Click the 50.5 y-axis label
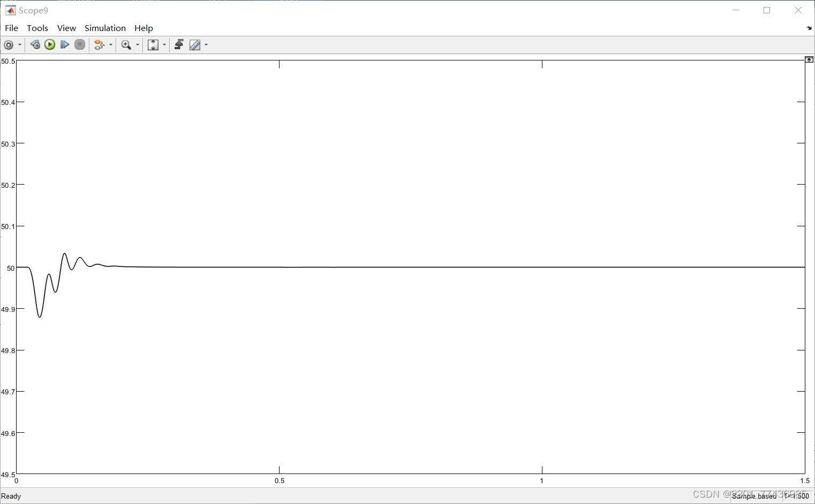The width and height of the screenshot is (815, 504). pyautogui.click(x=8, y=61)
